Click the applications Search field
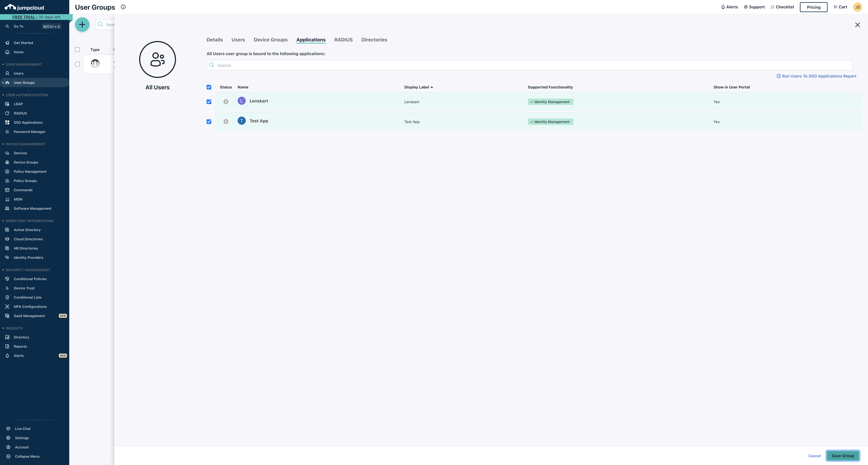Image resolution: width=868 pixels, height=465 pixels. pos(529,65)
